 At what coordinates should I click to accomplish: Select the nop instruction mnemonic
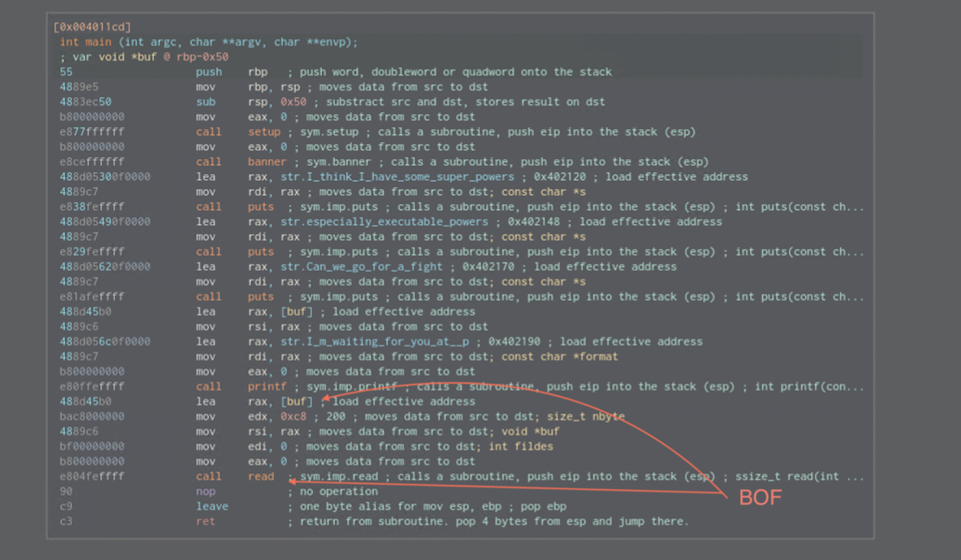205,492
